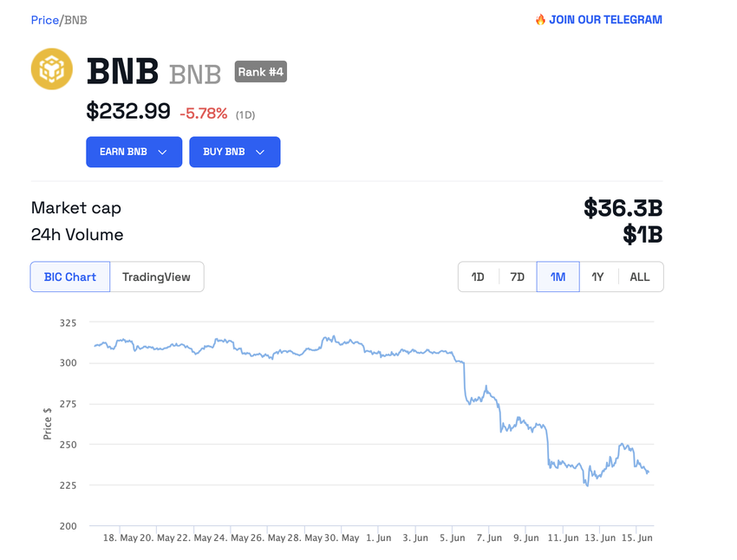Switch to the TradingView tab
This screenshot has height=560, width=737.
coord(156,277)
